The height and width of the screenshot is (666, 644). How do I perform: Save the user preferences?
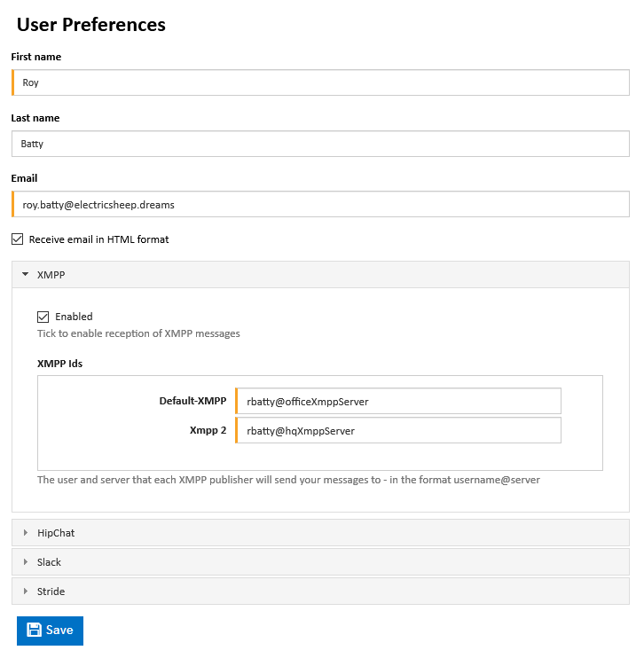pyautogui.click(x=51, y=631)
